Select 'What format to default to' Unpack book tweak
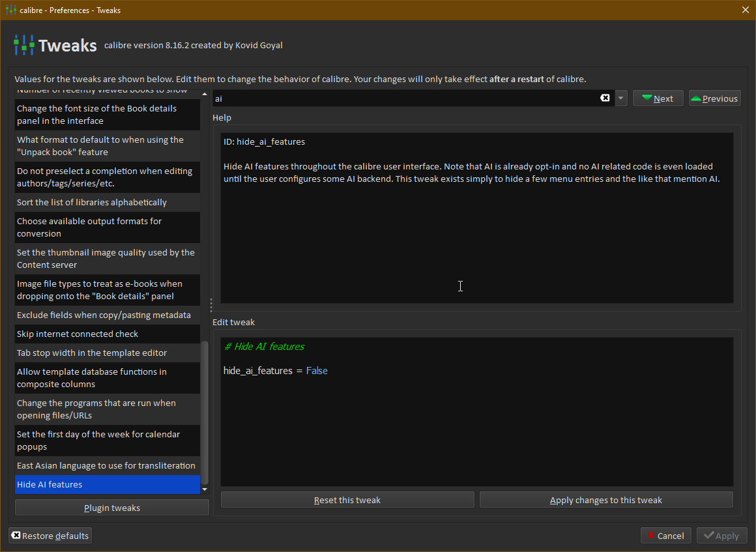 [107, 146]
